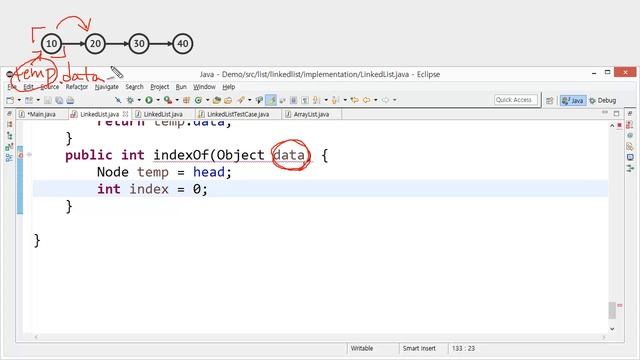640x360 pixels.
Task: Expand the Run launch dropdown arrow
Action: pos(158,100)
